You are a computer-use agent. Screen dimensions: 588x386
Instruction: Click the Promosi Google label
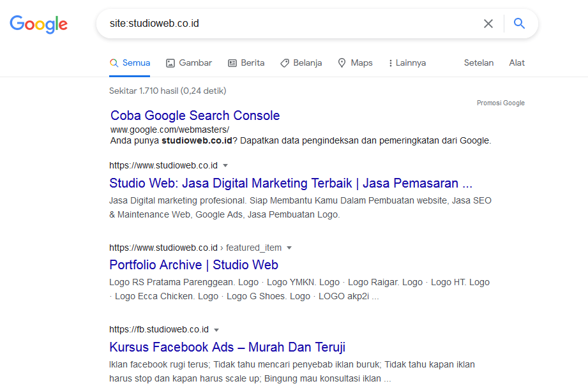[x=501, y=103]
